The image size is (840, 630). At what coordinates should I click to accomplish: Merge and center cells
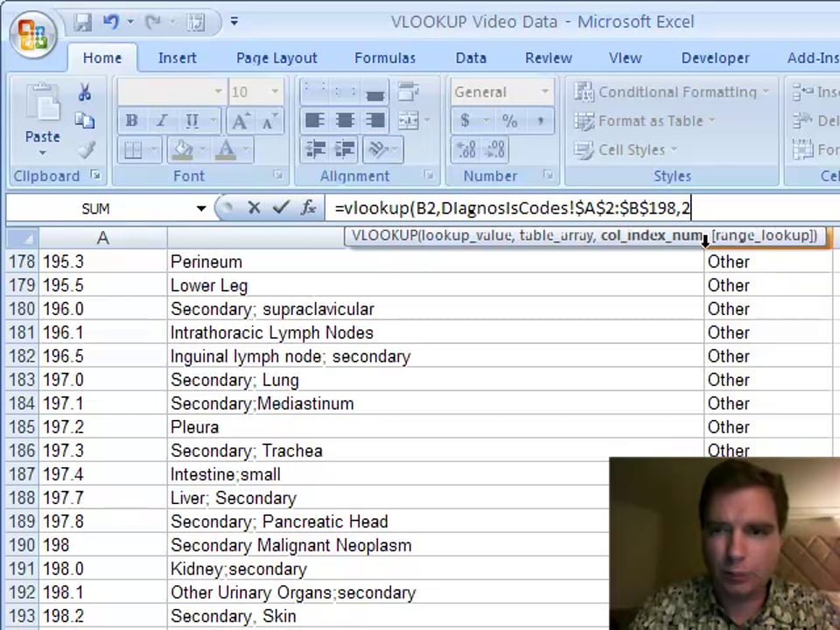coord(409,121)
